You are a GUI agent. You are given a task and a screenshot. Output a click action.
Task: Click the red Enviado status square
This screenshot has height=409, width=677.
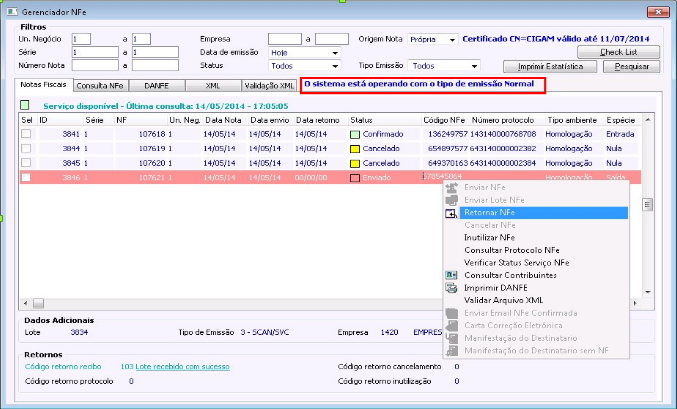pos(355,177)
